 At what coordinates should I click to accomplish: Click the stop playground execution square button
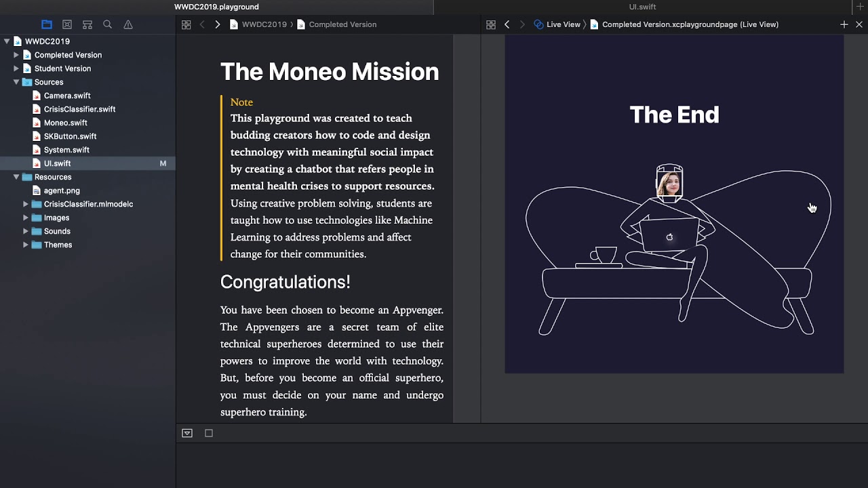click(209, 433)
